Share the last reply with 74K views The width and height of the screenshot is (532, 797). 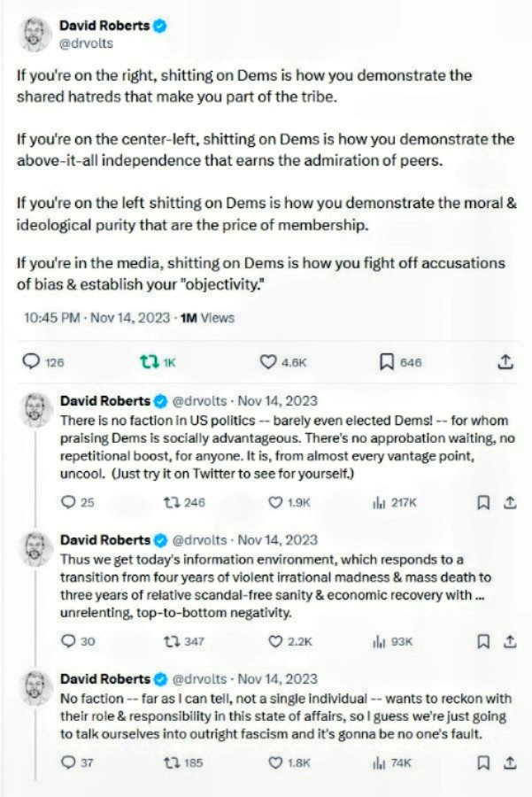(509, 762)
